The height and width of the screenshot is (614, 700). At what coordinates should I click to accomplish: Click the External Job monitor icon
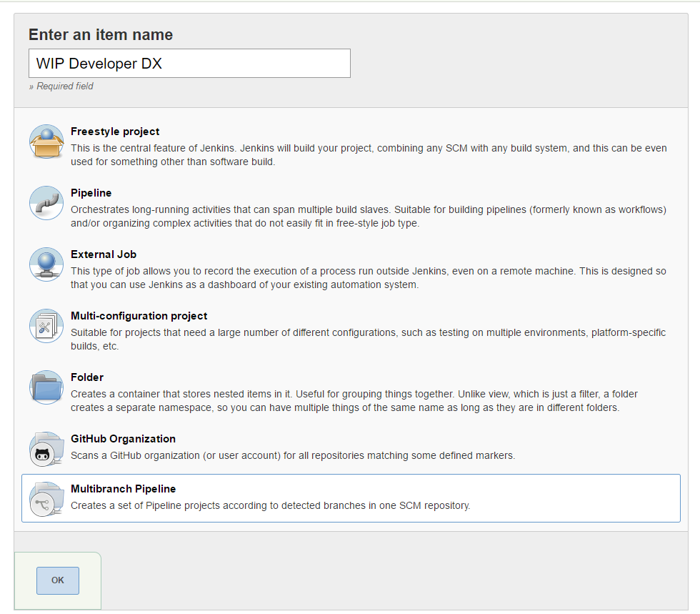click(x=46, y=264)
